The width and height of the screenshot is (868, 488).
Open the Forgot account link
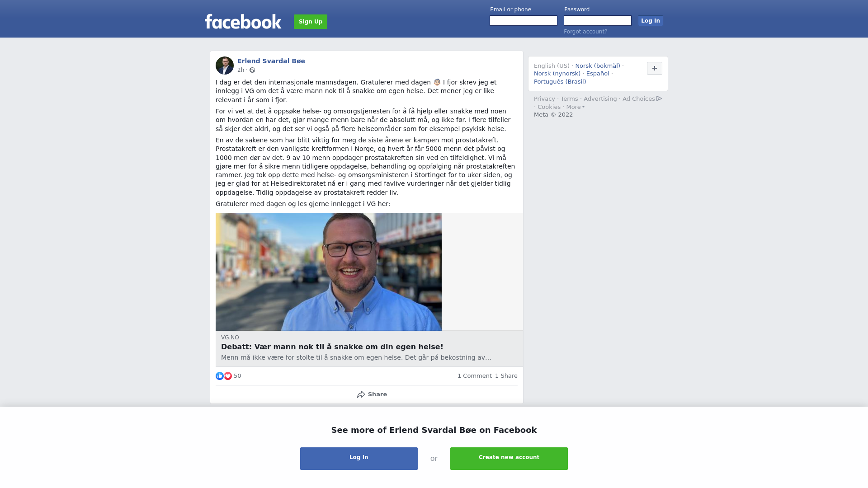click(x=585, y=32)
